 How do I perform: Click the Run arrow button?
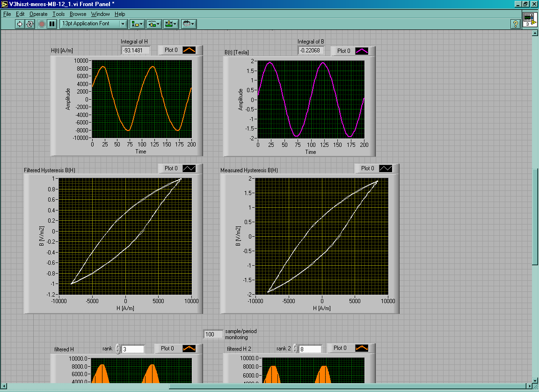[x=20, y=24]
